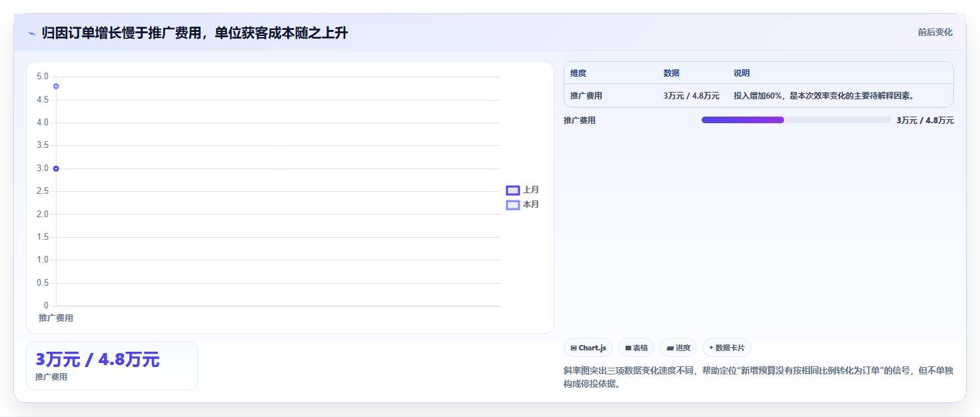
Task: Click the Chart.js tag chip
Action: coord(588,348)
